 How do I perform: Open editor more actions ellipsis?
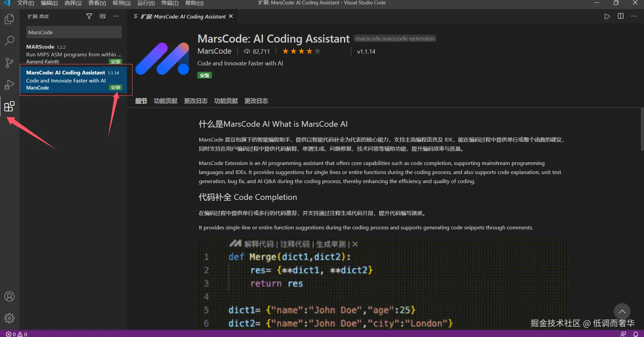(634, 16)
